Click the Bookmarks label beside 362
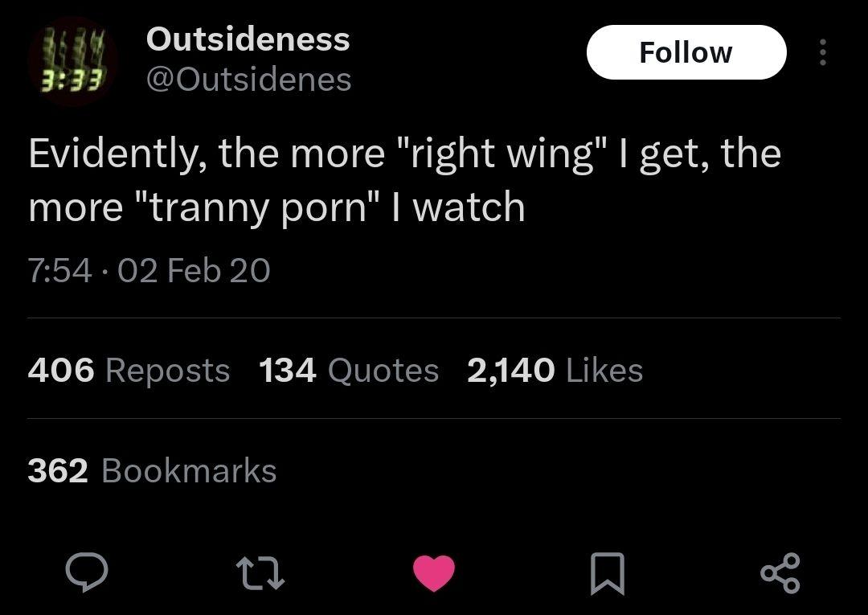This screenshot has height=615, width=868. [189, 470]
